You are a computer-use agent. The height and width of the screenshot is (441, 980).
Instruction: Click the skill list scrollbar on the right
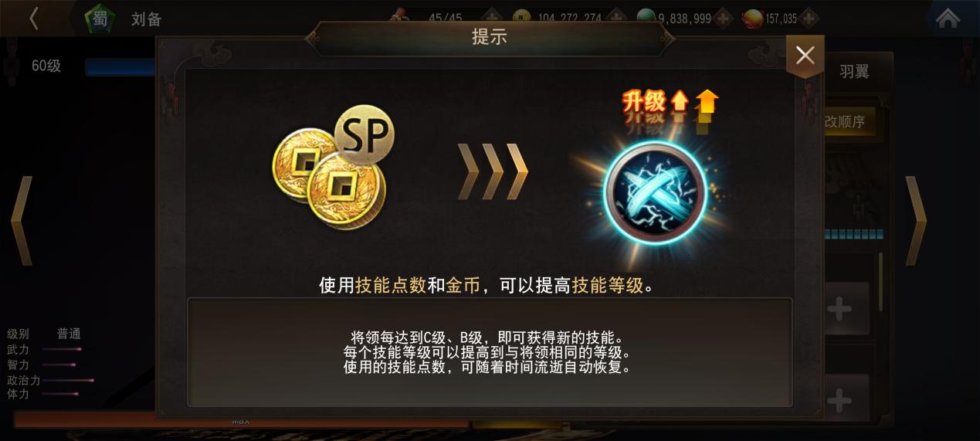coord(881,281)
